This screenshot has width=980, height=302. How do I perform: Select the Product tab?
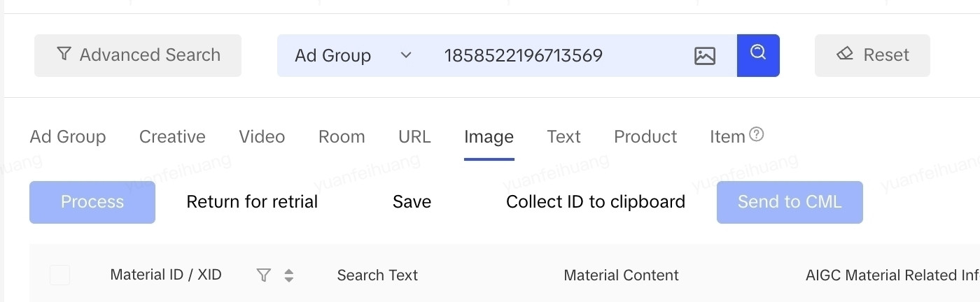645,136
